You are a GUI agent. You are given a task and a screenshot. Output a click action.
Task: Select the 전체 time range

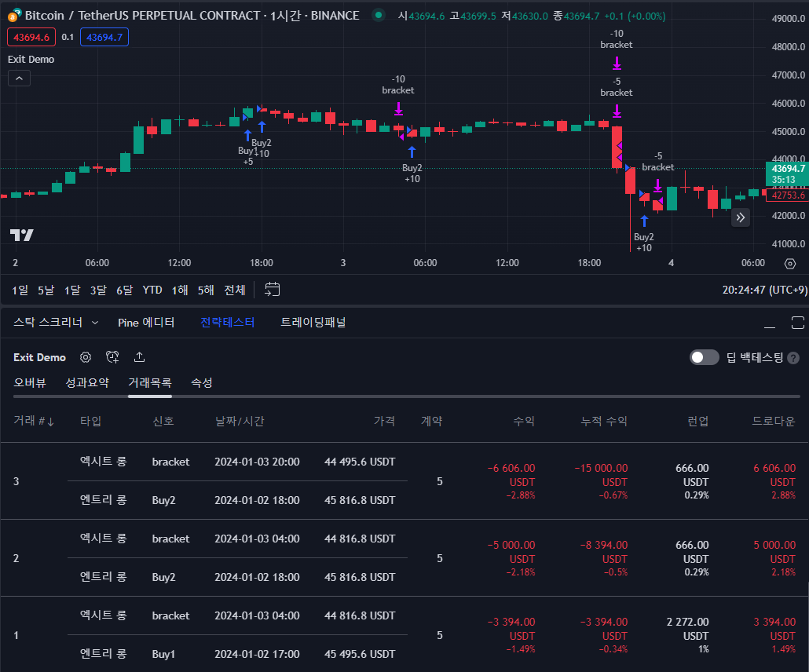click(235, 290)
